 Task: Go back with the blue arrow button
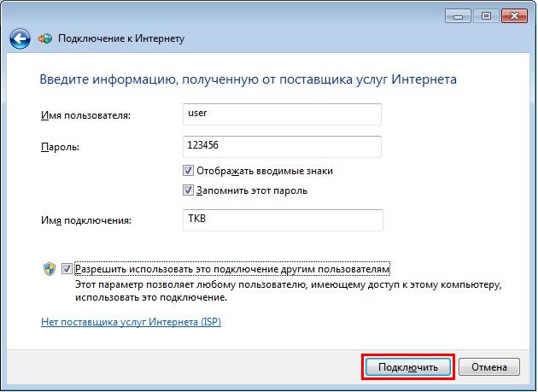[x=20, y=38]
